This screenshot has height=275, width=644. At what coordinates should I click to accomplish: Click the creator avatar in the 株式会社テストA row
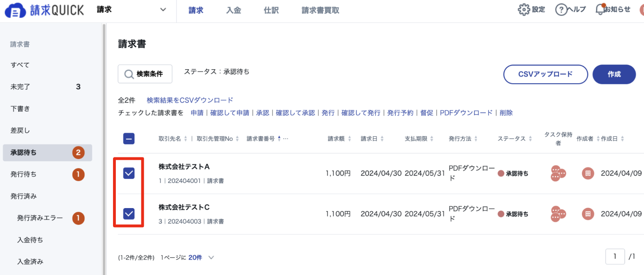[588, 173]
